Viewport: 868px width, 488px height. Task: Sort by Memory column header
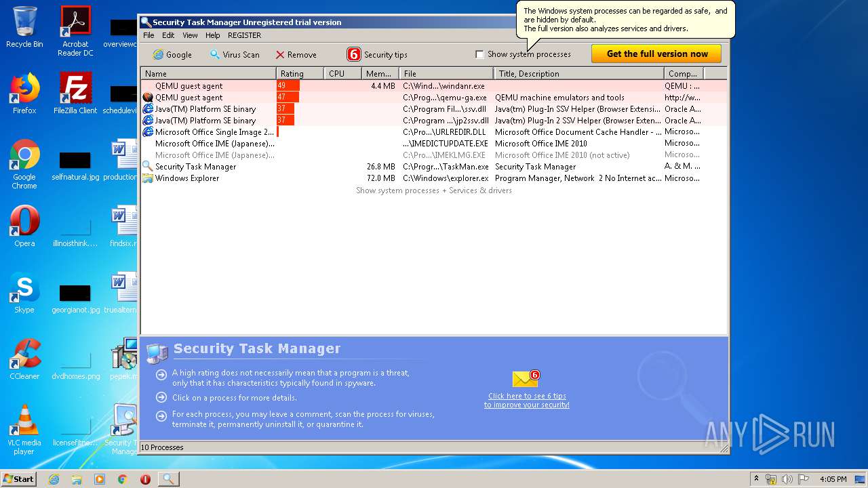[380, 73]
